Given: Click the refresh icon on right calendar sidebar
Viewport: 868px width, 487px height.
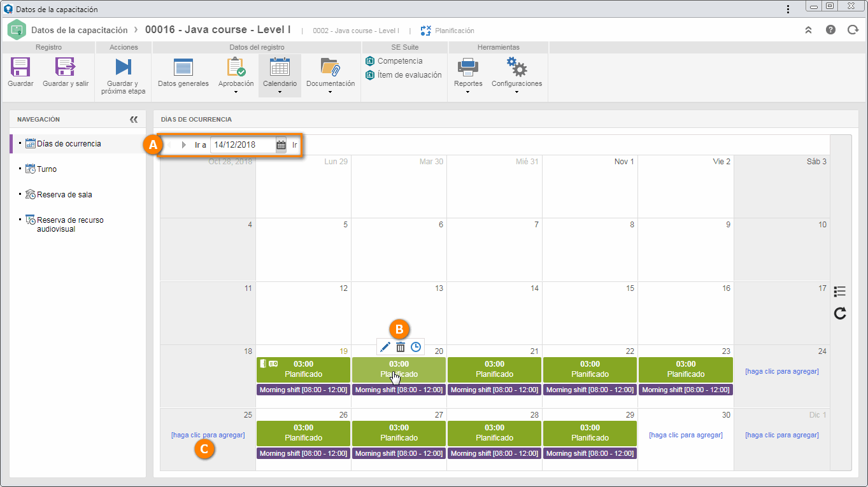Looking at the screenshot, I should tap(840, 313).
